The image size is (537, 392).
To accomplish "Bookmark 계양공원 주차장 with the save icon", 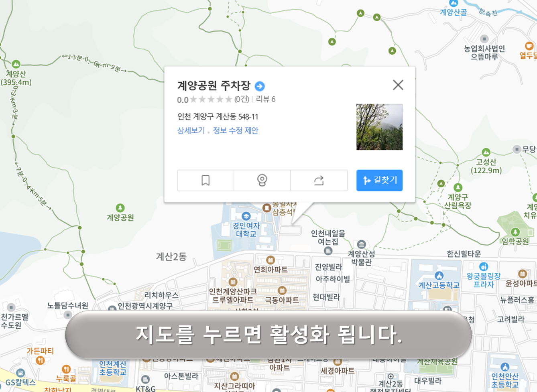I will point(205,180).
